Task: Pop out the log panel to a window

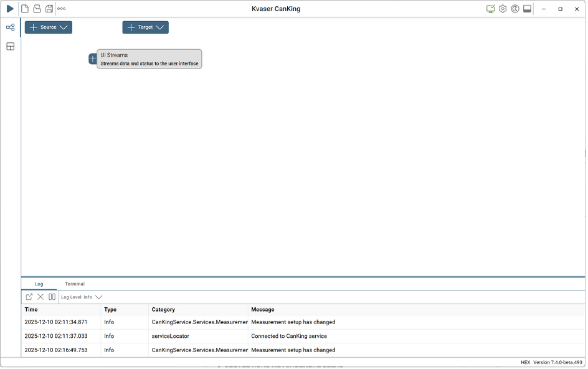Action: [29, 297]
